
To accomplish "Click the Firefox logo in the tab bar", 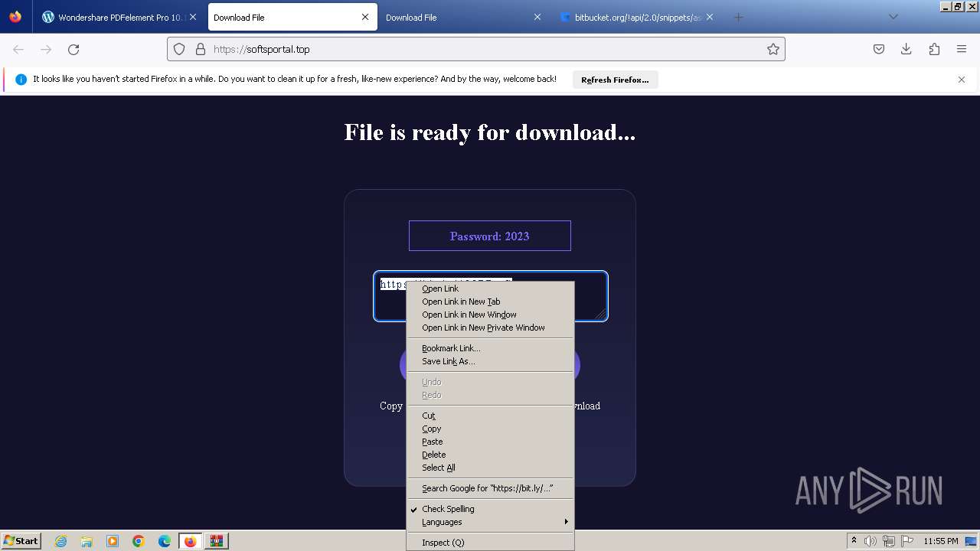I will 15,17.
